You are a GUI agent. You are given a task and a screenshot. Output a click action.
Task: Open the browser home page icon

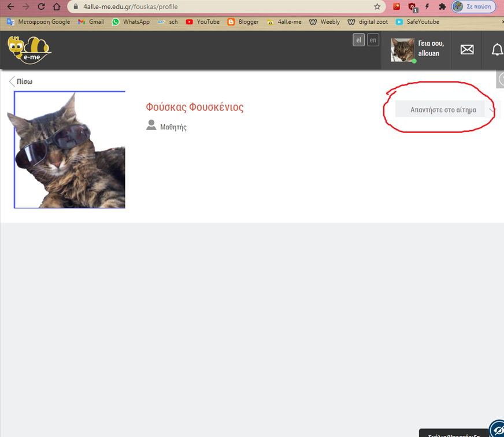pos(57,6)
